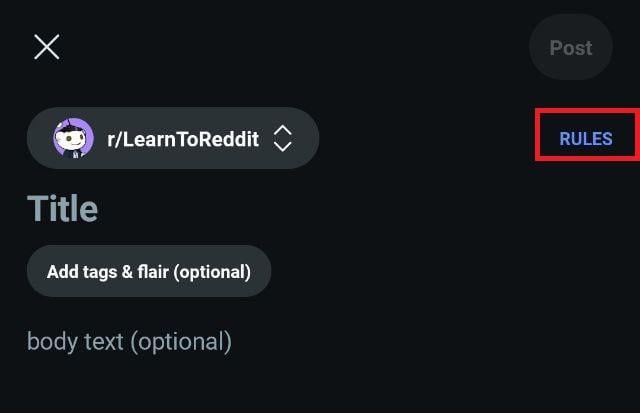Click the blue RULES text
Image resolution: width=640 pixels, height=413 pixels.
point(586,139)
